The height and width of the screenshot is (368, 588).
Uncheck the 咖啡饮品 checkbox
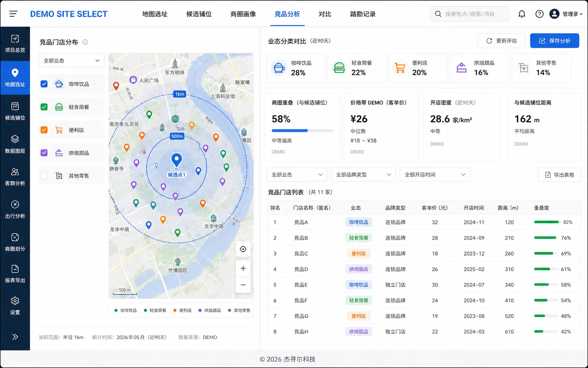pyautogui.click(x=44, y=84)
